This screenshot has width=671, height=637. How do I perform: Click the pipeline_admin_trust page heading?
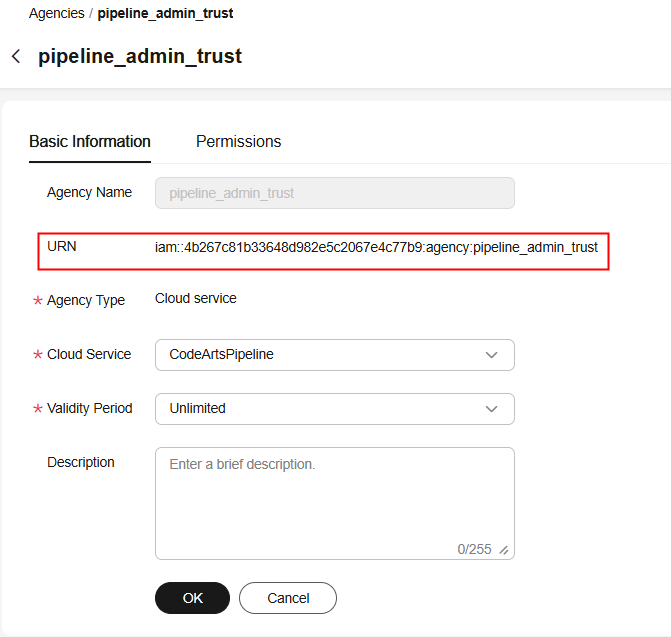pos(140,56)
